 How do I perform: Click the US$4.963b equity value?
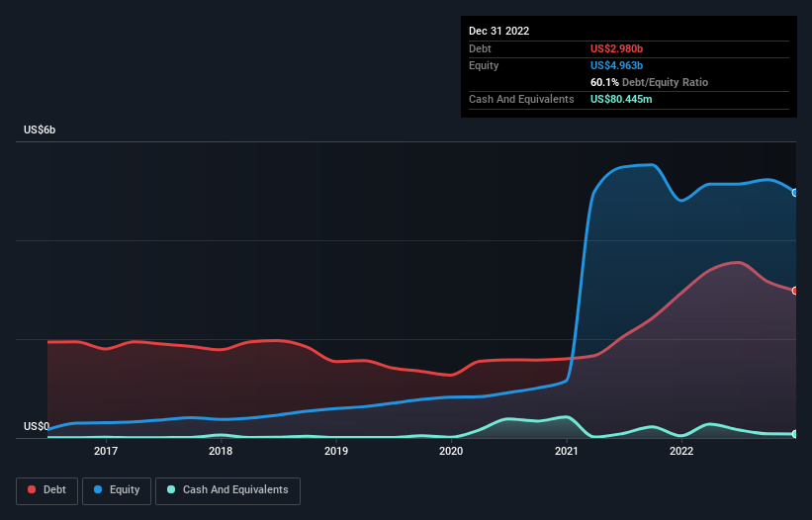click(x=617, y=65)
